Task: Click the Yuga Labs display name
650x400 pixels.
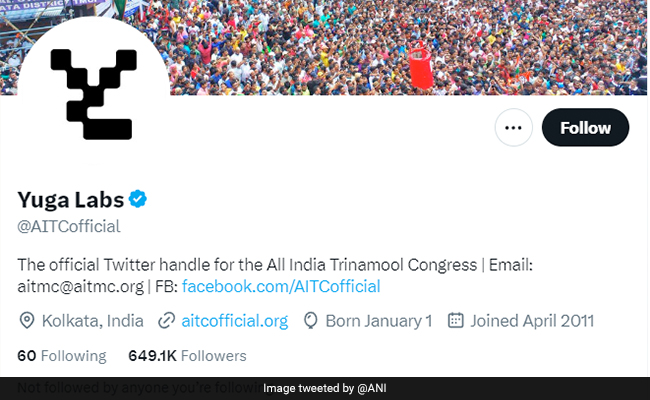Action: pyautogui.click(x=70, y=199)
